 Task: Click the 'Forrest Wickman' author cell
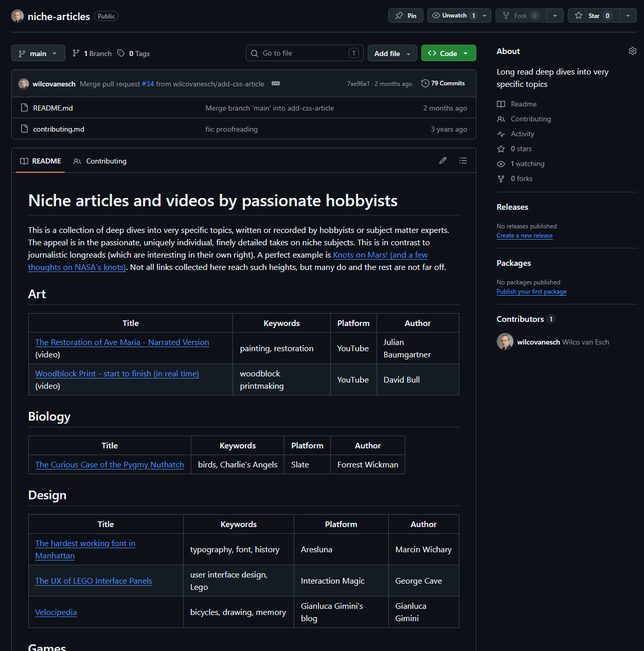368,465
